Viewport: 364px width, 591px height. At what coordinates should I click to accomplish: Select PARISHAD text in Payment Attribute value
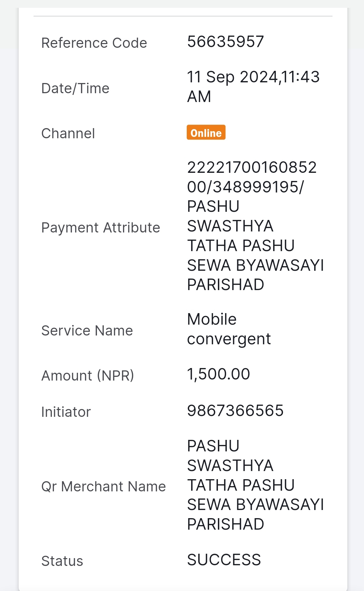[x=226, y=285]
